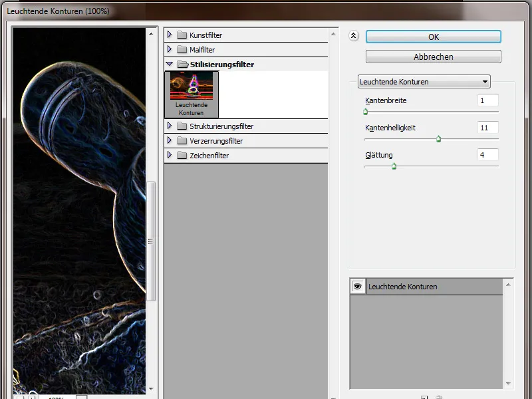The width and height of the screenshot is (532, 399).
Task: Click the preview scrollbar down arrow
Action: (x=152, y=389)
